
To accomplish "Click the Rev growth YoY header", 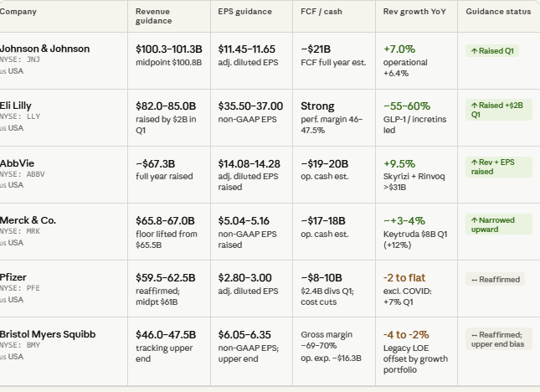I will 414,12.
